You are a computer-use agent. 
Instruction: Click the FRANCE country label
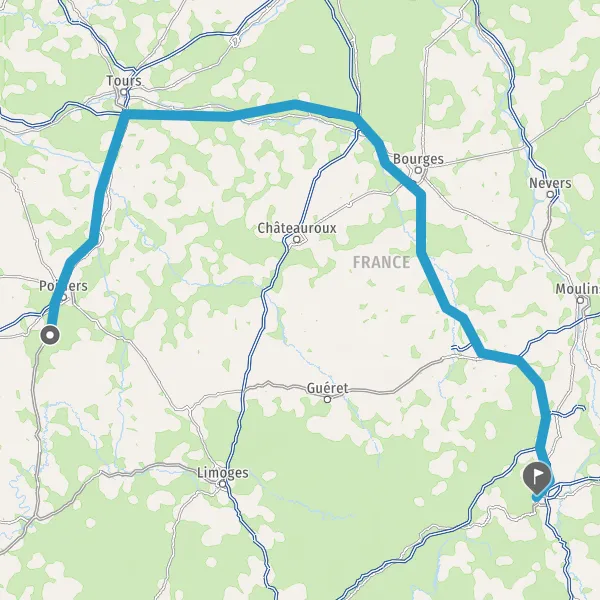point(382,262)
